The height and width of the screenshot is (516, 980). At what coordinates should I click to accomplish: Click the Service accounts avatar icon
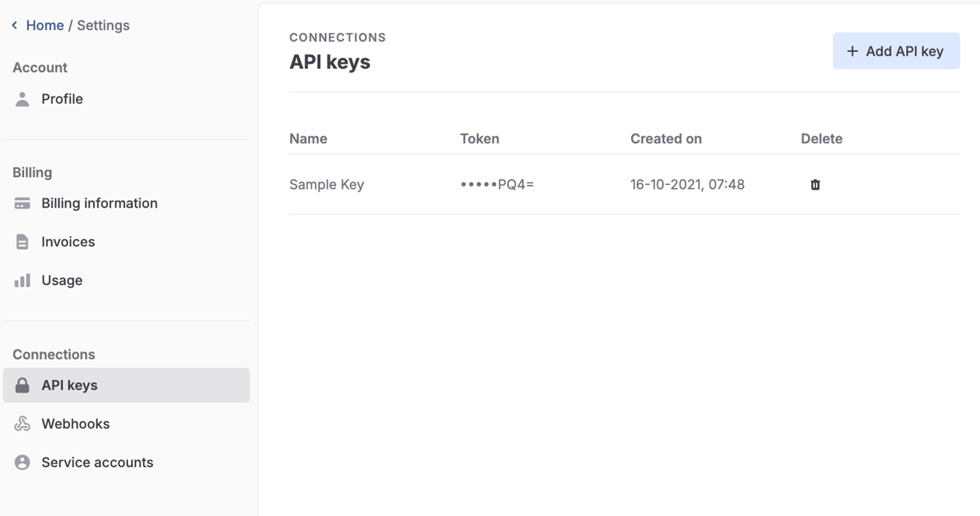point(23,463)
